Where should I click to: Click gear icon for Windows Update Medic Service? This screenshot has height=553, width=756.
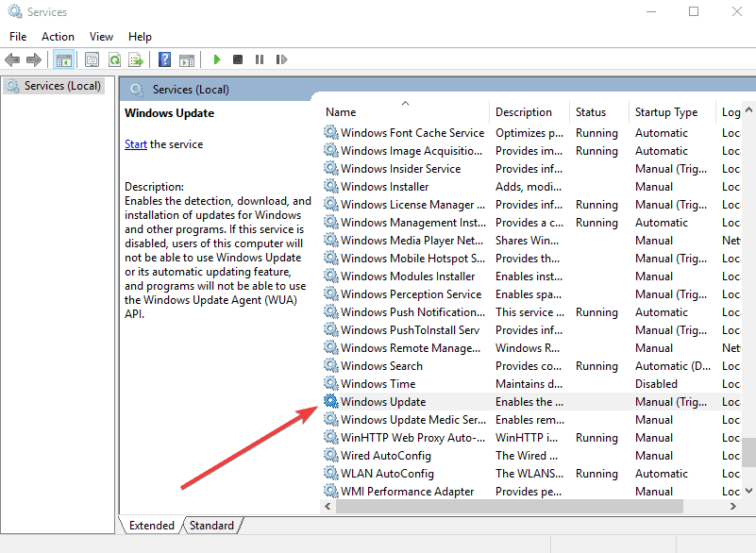click(330, 419)
